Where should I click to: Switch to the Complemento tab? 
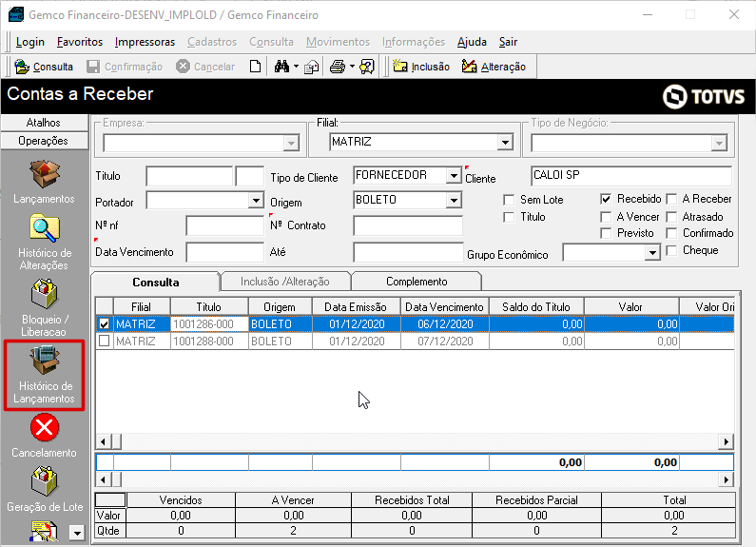pyautogui.click(x=417, y=282)
